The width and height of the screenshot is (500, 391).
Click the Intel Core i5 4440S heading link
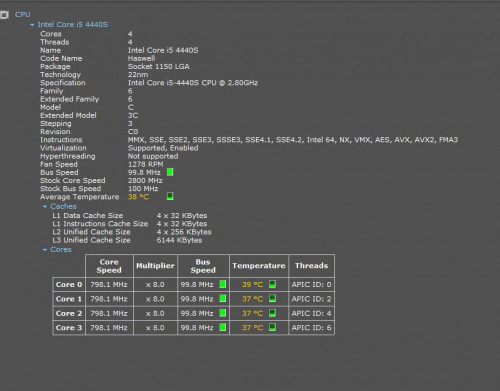(x=73, y=25)
